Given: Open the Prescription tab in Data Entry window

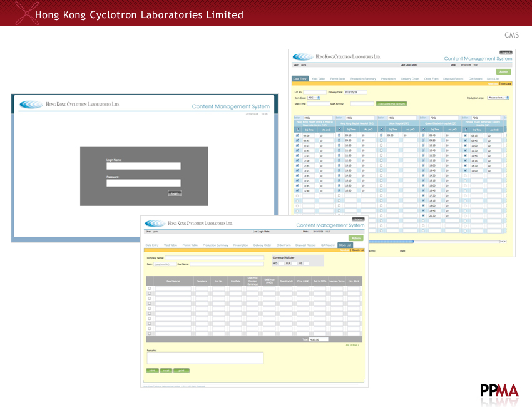Looking at the screenshot, I should [389, 79].
